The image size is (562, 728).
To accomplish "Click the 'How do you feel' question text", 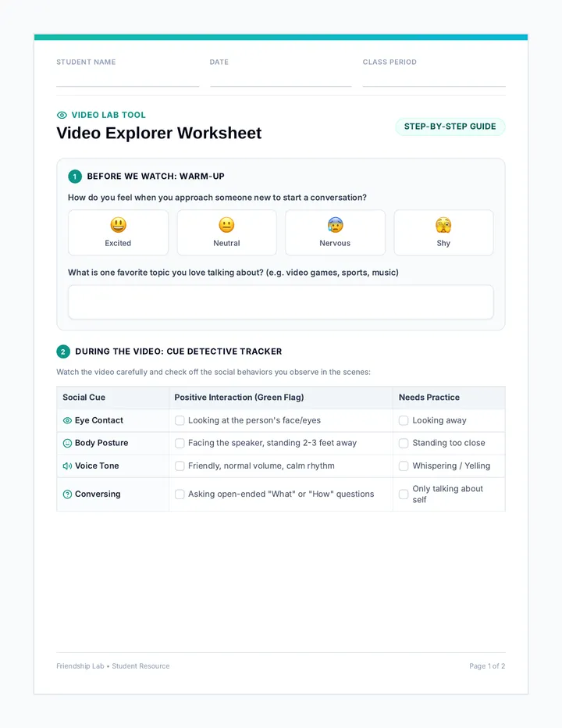I will (217, 198).
